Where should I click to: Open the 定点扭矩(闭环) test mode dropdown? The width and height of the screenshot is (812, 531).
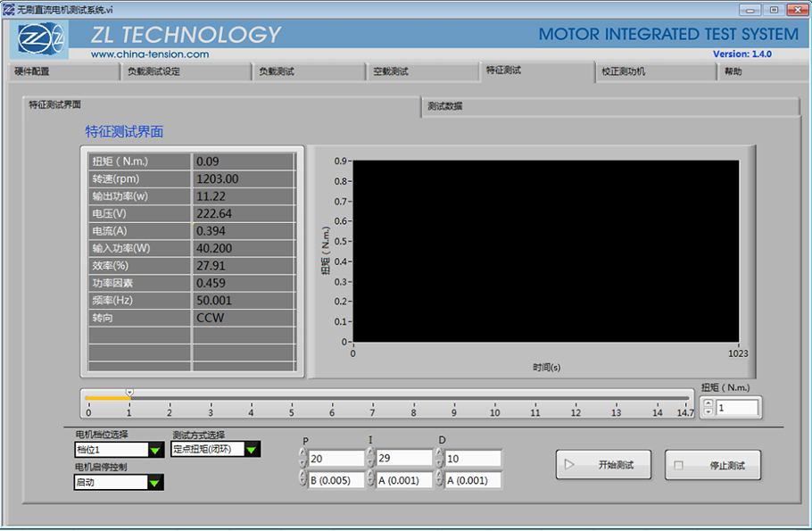(206, 450)
